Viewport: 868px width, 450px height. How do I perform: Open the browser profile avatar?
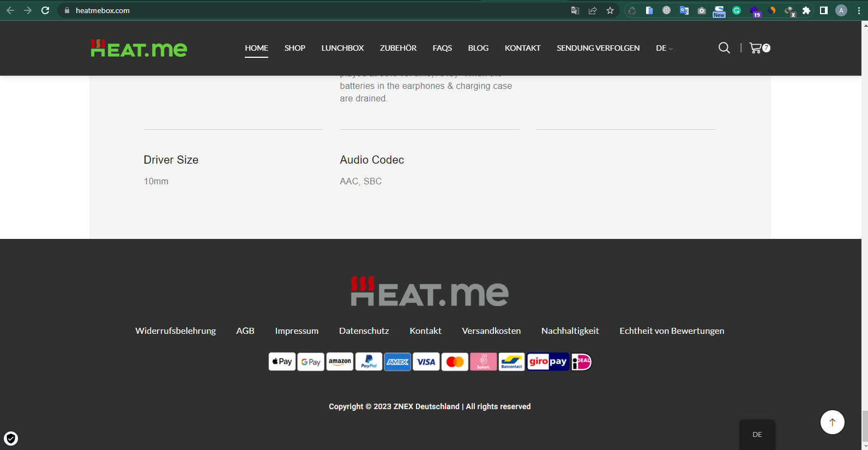[x=841, y=10]
